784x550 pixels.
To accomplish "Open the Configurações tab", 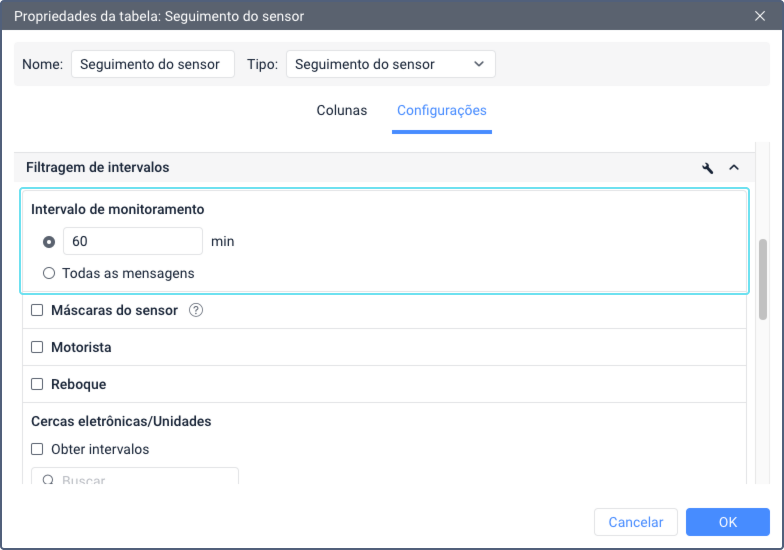I will click(x=441, y=110).
